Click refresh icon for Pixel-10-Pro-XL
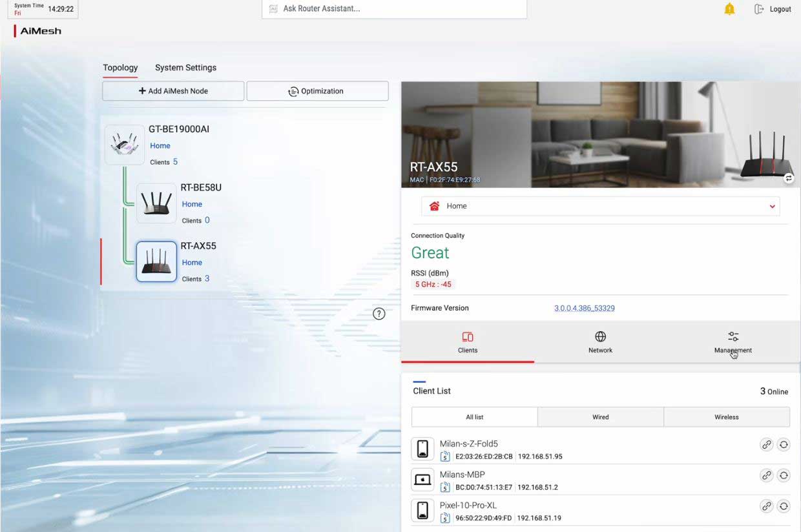Image resolution: width=801 pixels, height=532 pixels. pyautogui.click(x=784, y=506)
